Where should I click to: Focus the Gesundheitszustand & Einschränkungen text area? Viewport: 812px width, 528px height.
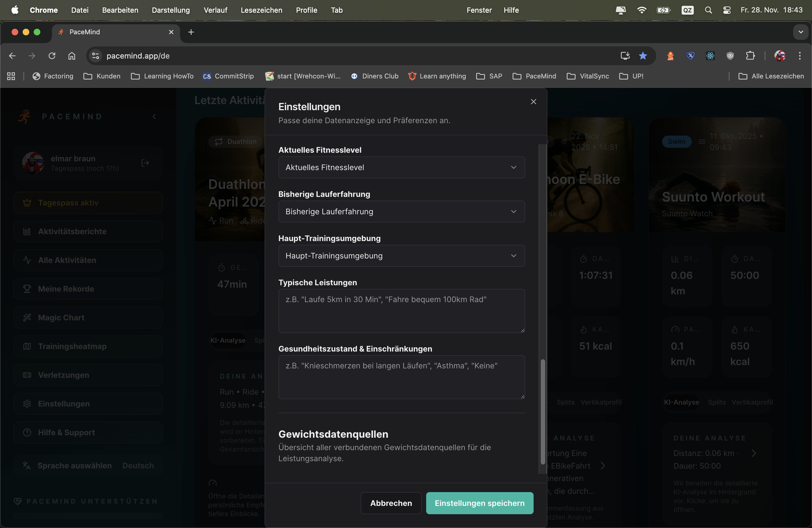(x=401, y=377)
